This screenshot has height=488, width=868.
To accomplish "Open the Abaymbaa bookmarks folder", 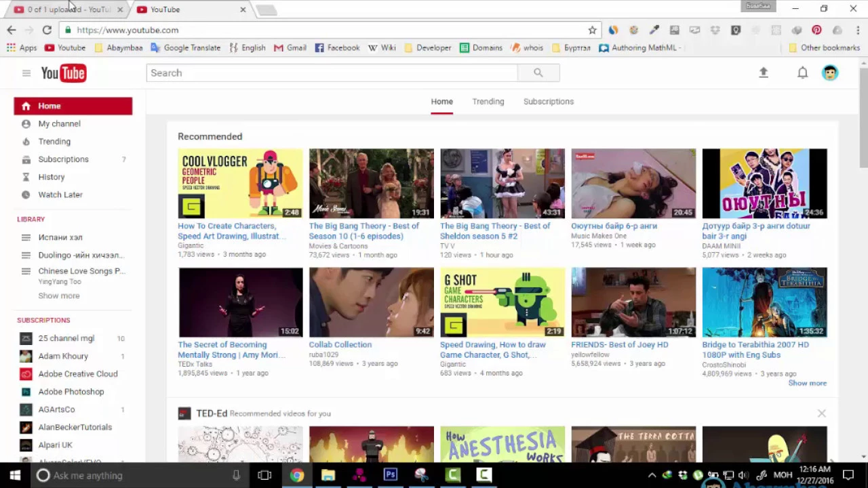I will (118, 47).
